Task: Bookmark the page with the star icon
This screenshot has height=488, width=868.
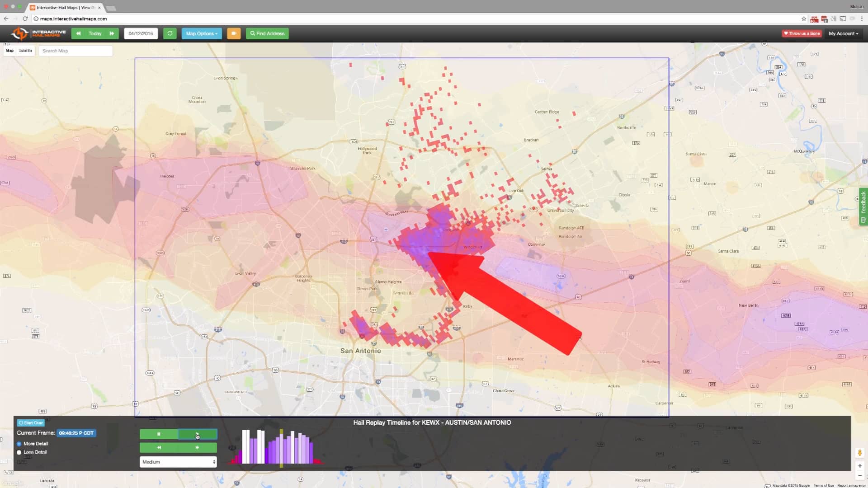Action: tap(803, 19)
